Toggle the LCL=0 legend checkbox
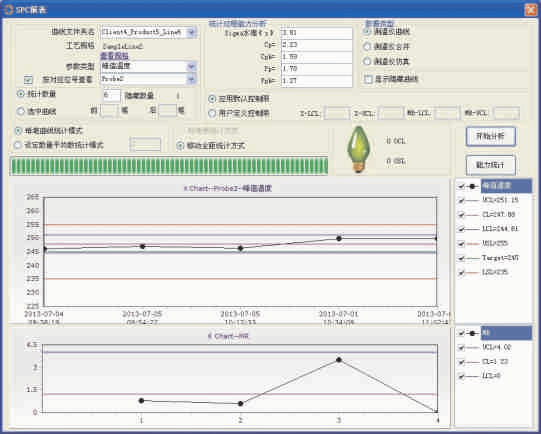This screenshot has width=541, height=434. [x=461, y=376]
